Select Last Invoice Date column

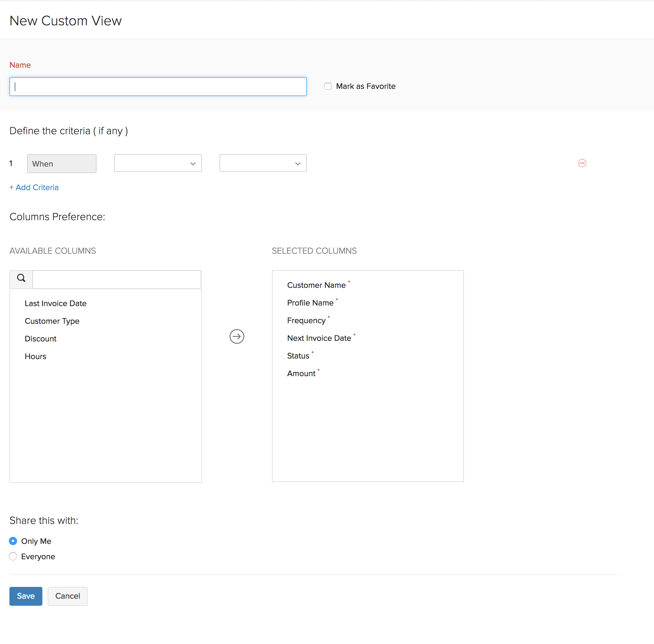point(55,303)
